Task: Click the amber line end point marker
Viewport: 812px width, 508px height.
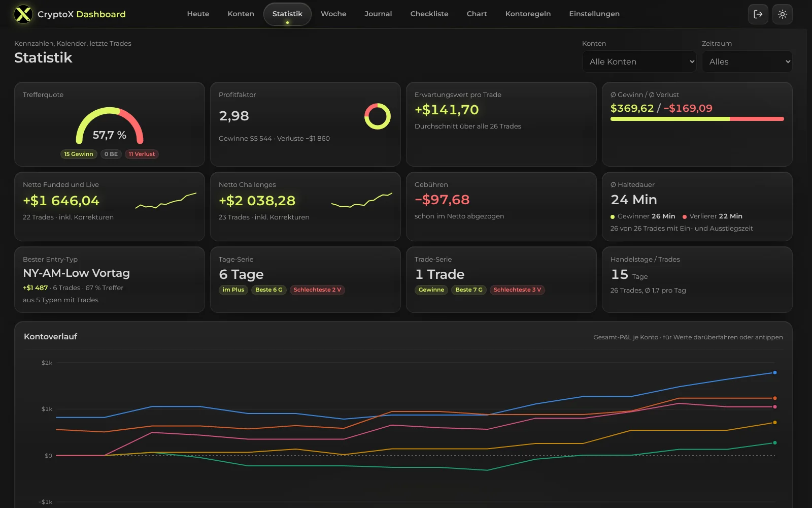Action: pyautogui.click(x=774, y=422)
